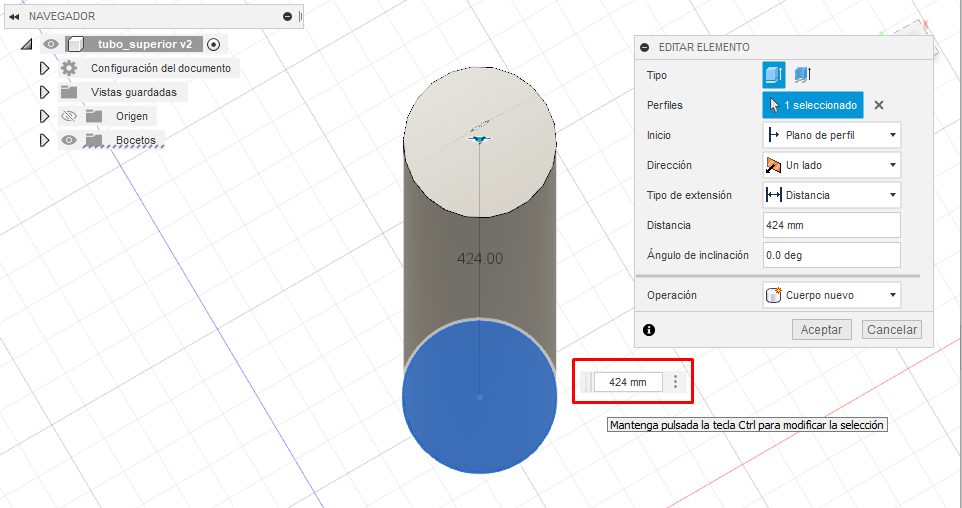Expand the Vistas guardadas folder

pos(44,92)
